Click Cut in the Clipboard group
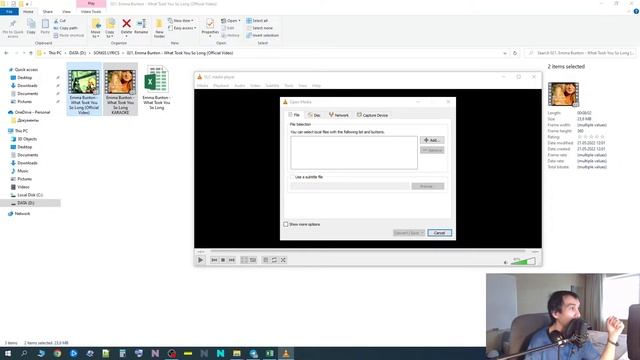Viewport: 640px width, 360px height. [x=60, y=20]
